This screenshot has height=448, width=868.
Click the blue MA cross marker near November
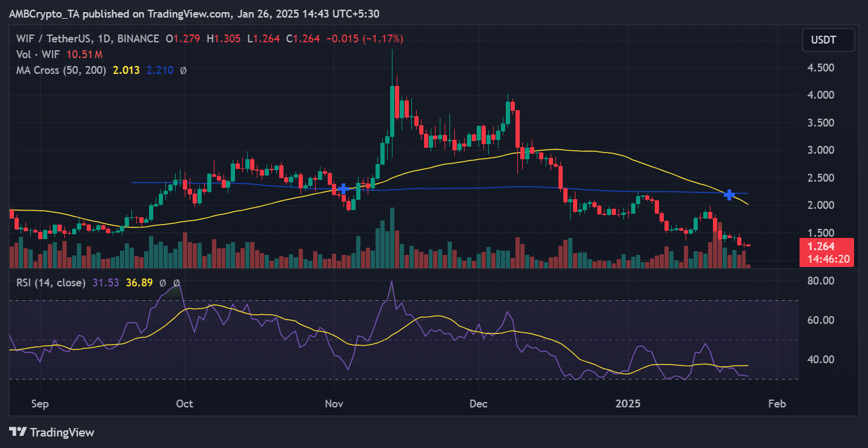(343, 189)
